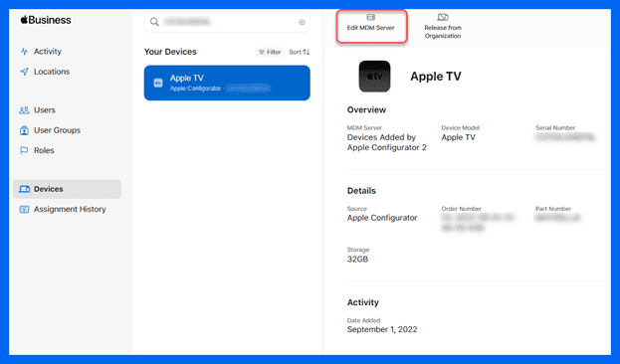Viewport: 620px width, 364px height.
Task: Click the magnifier search icon
Action: [x=154, y=22]
